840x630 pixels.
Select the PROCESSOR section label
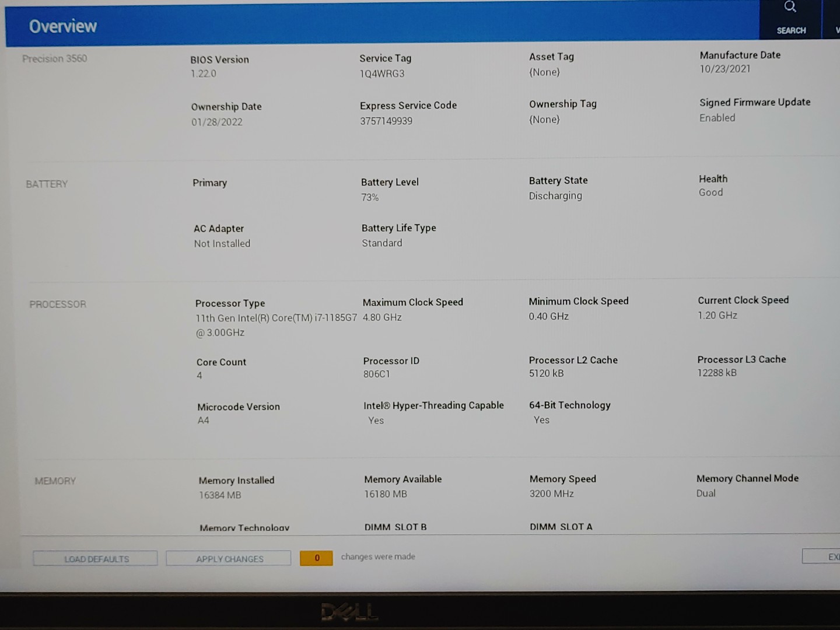57,304
